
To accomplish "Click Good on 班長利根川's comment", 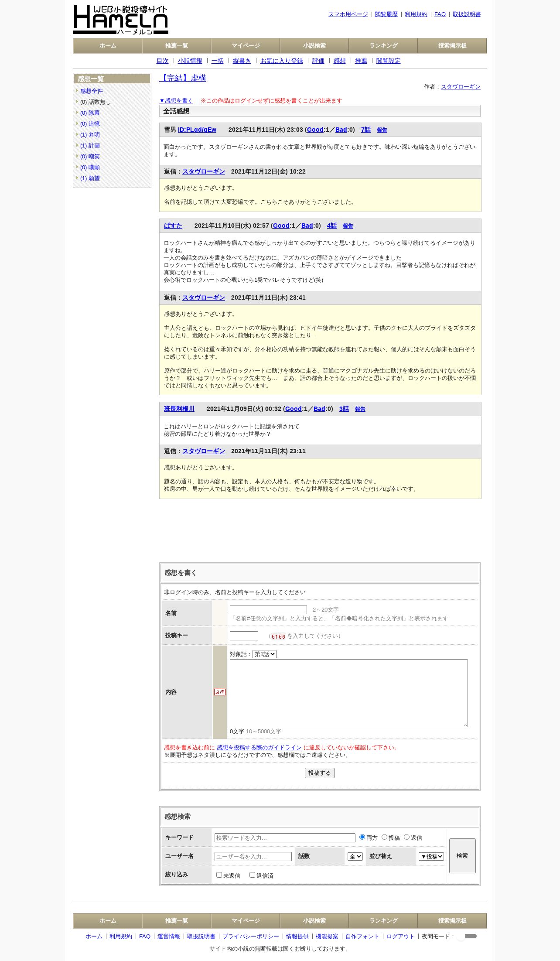I will [x=294, y=409].
